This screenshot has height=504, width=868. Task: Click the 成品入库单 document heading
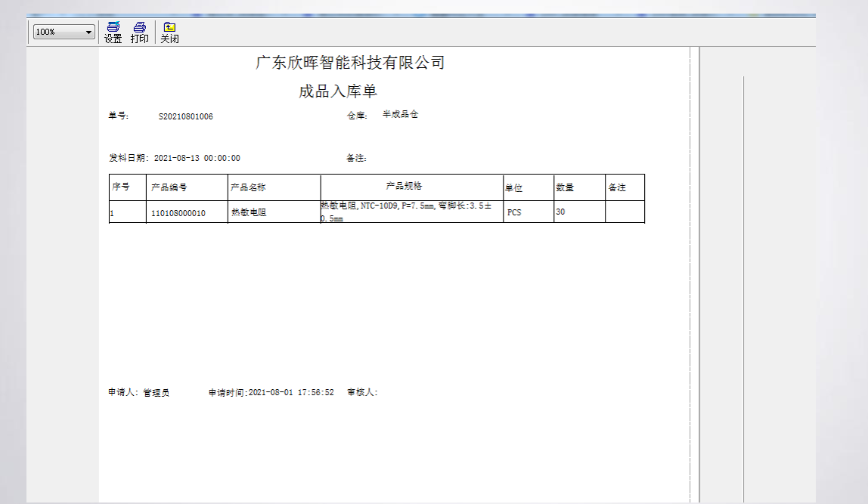[x=338, y=91]
